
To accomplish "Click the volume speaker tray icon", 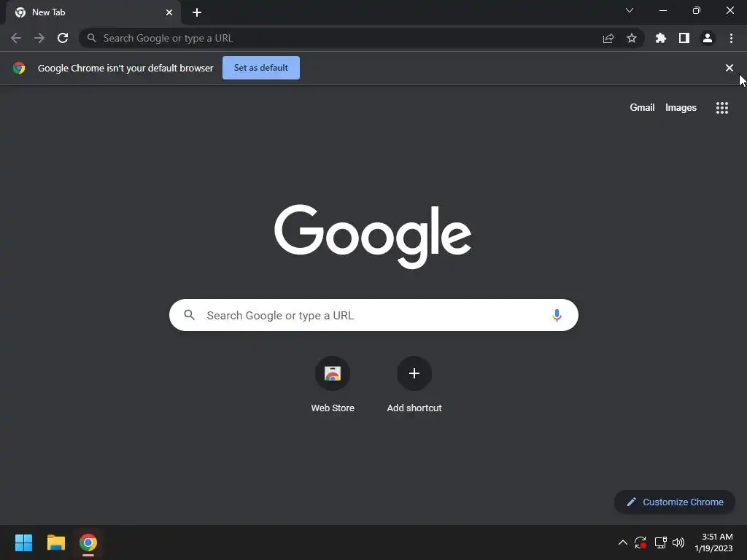I will coord(678,542).
